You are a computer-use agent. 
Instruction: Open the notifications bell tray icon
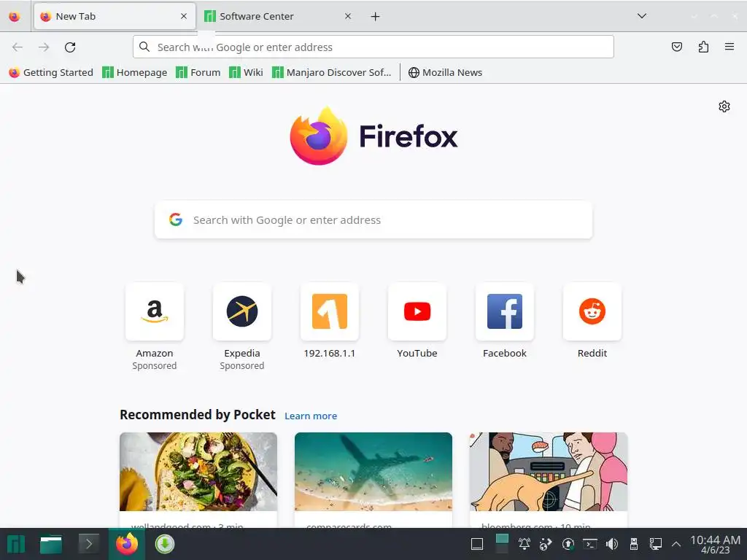(524, 544)
